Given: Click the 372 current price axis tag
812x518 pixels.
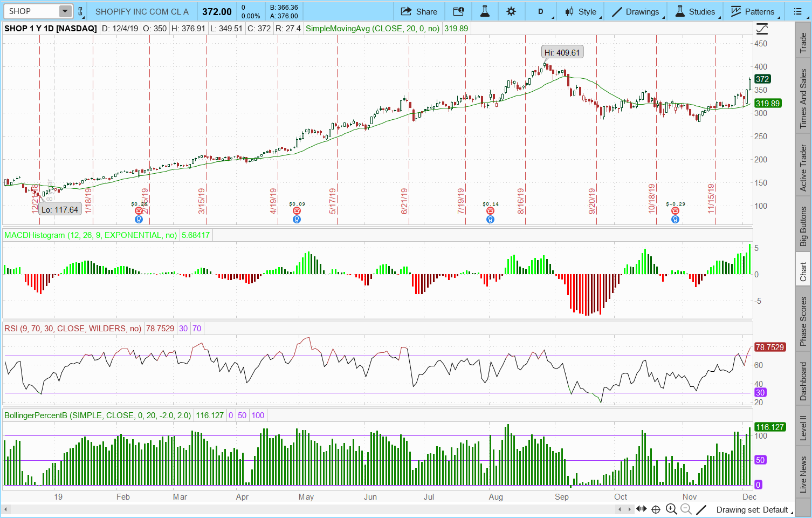Looking at the screenshot, I should pyautogui.click(x=762, y=79).
